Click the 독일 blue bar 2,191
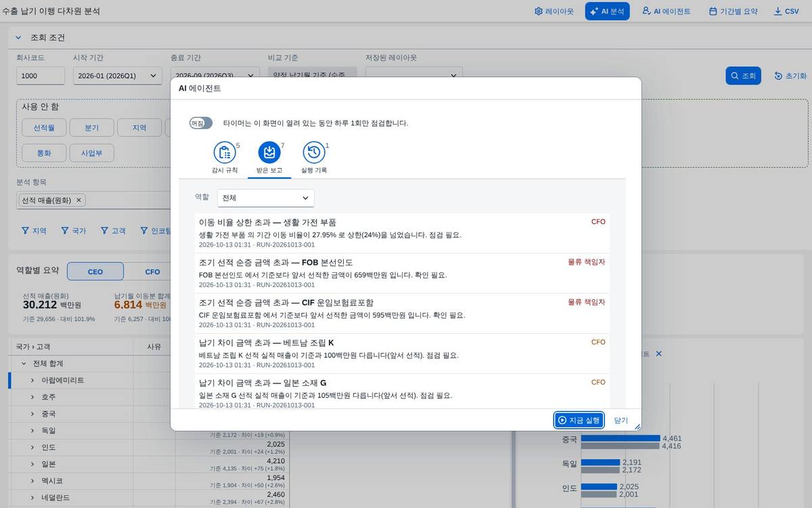812x508 pixels. point(600,462)
